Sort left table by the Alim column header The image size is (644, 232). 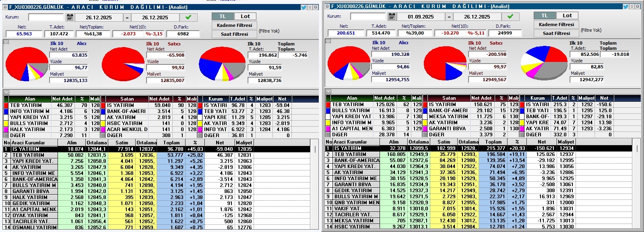72,143
